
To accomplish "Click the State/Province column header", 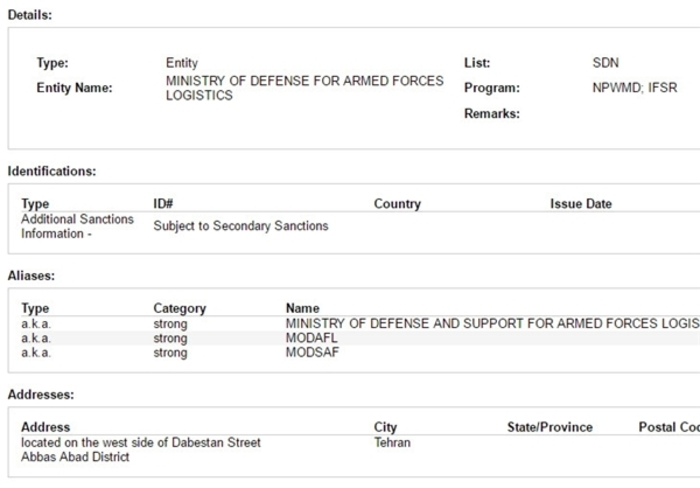I will [550, 427].
